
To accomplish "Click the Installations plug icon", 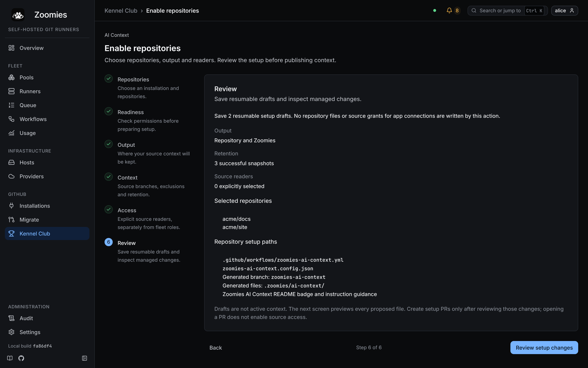I will click(x=11, y=206).
